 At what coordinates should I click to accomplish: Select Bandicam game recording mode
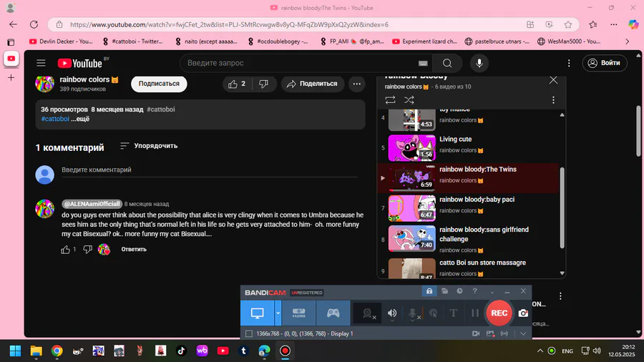click(333, 313)
